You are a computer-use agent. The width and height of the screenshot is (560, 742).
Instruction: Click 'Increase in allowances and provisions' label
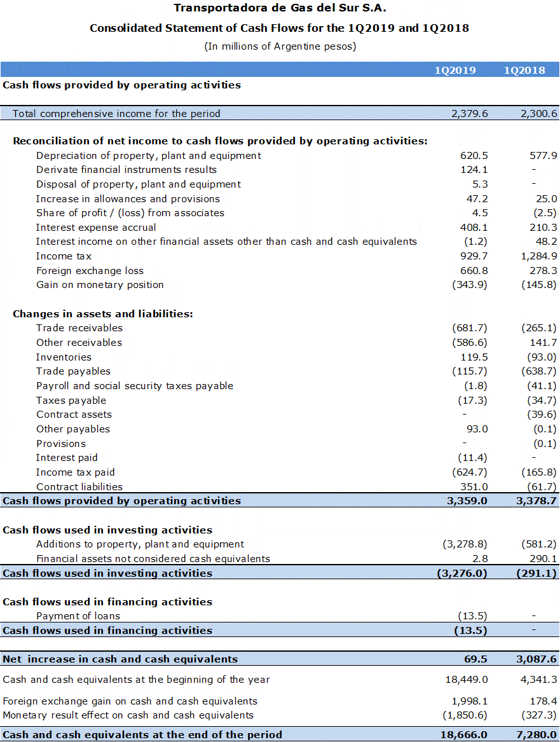pyautogui.click(x=128, y=199)
